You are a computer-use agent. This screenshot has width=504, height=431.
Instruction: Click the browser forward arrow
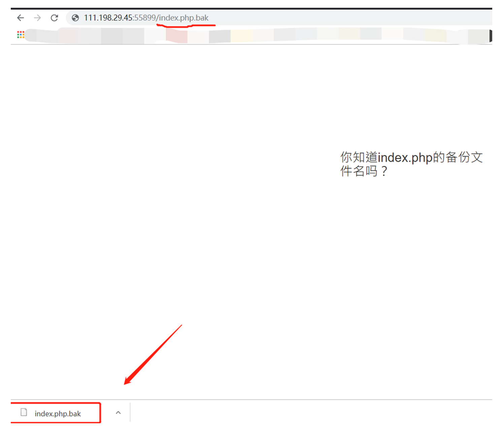[37, 18]
